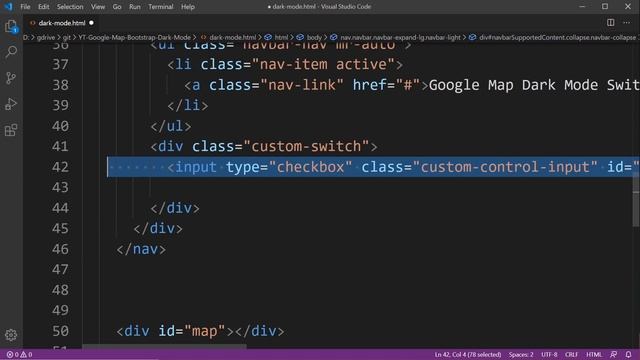
Task: Open Source Control view
Action: pos(11,78)
